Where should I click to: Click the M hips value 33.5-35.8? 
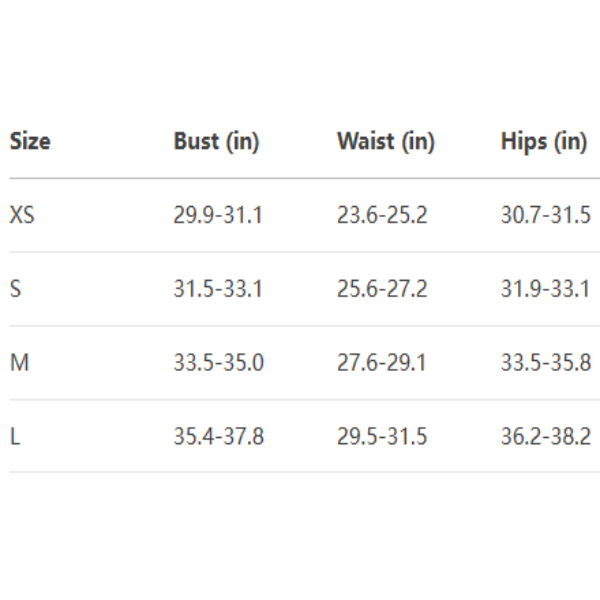(545, 363)
